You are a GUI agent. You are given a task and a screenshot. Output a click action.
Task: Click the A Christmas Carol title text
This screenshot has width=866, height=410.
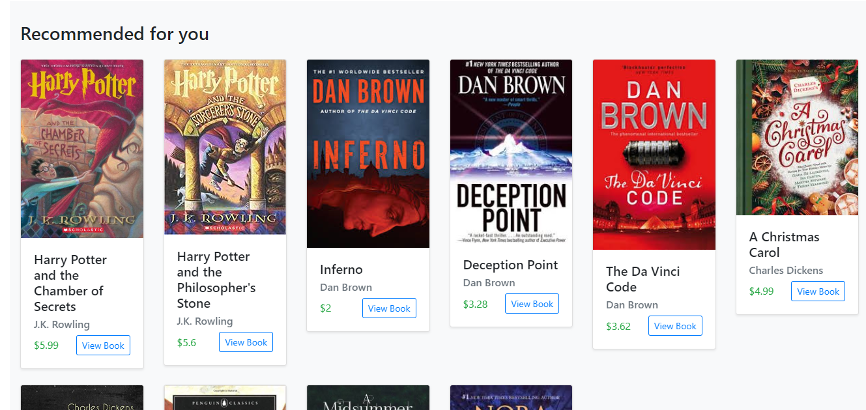784,245
